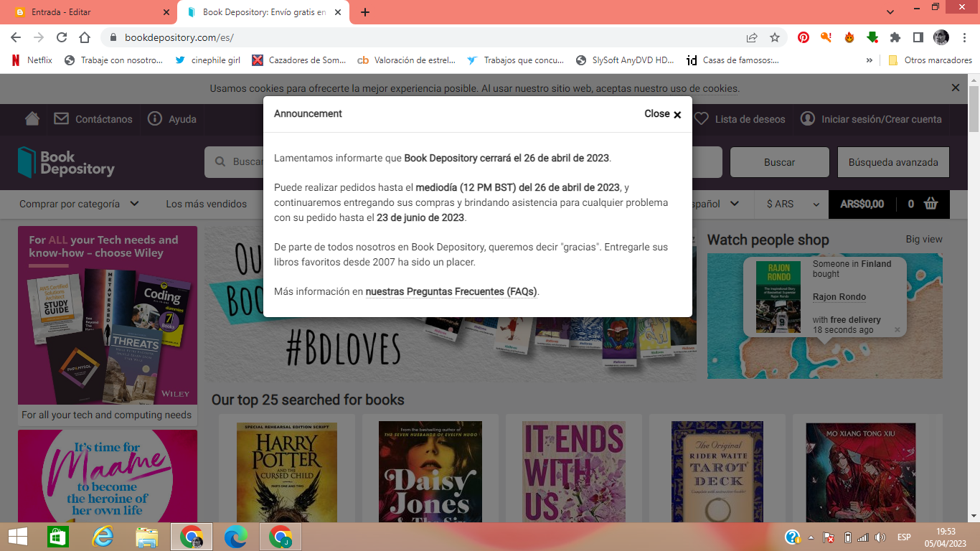Open It Ends With Us book cover
The height and width of the screenshot is (551, 980).
coord(574,471)
